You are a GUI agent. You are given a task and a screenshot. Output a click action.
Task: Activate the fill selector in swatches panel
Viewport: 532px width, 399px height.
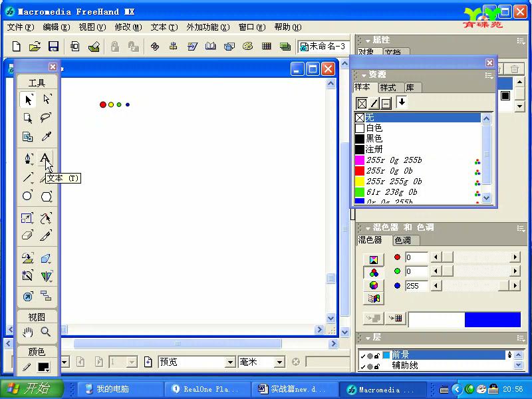362,103
